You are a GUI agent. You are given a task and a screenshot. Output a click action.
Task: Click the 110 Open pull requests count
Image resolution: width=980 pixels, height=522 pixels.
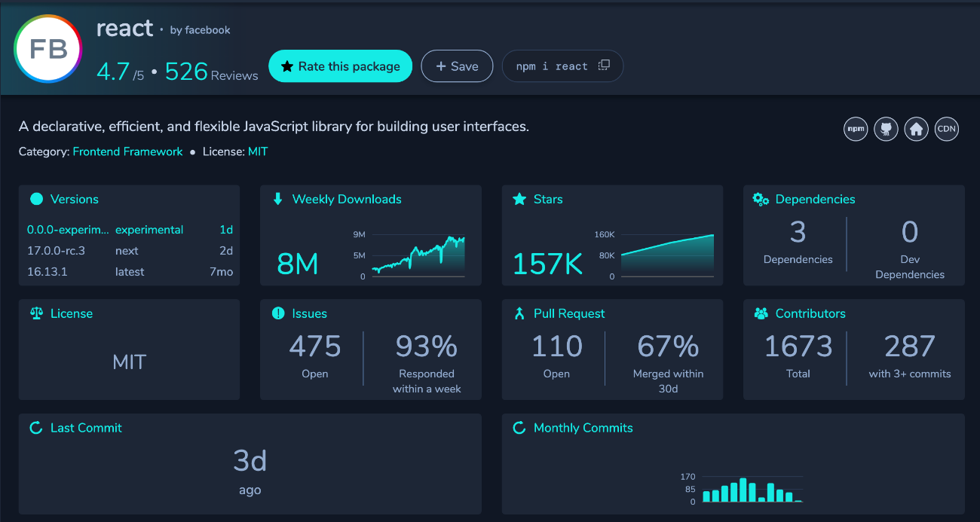coord(557,346)
